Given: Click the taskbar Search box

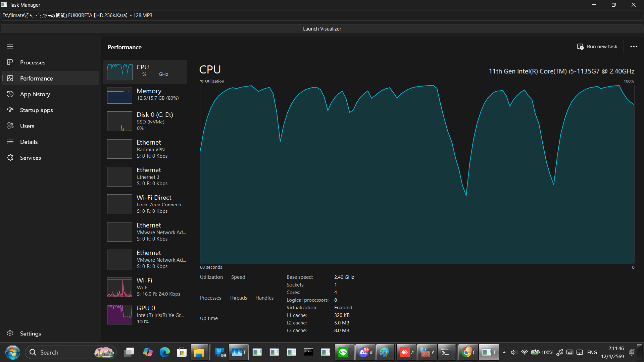Looking at the screenshot, I should click(71, 352).
